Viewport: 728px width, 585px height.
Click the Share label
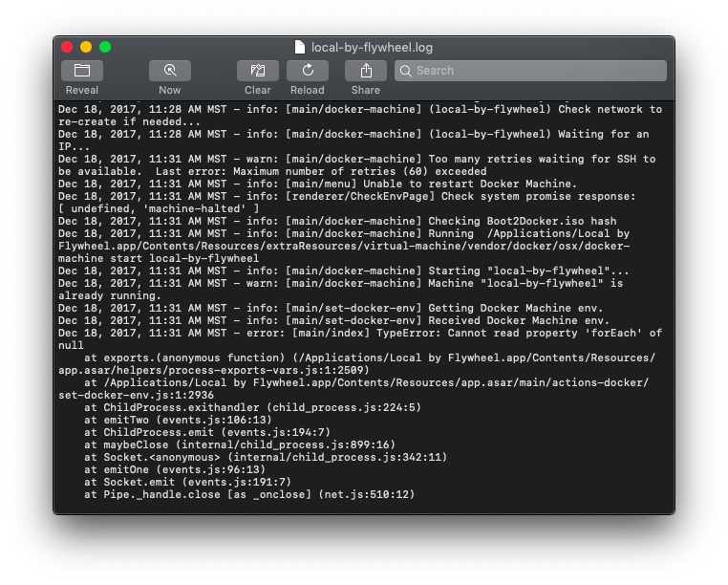(366, 90)
